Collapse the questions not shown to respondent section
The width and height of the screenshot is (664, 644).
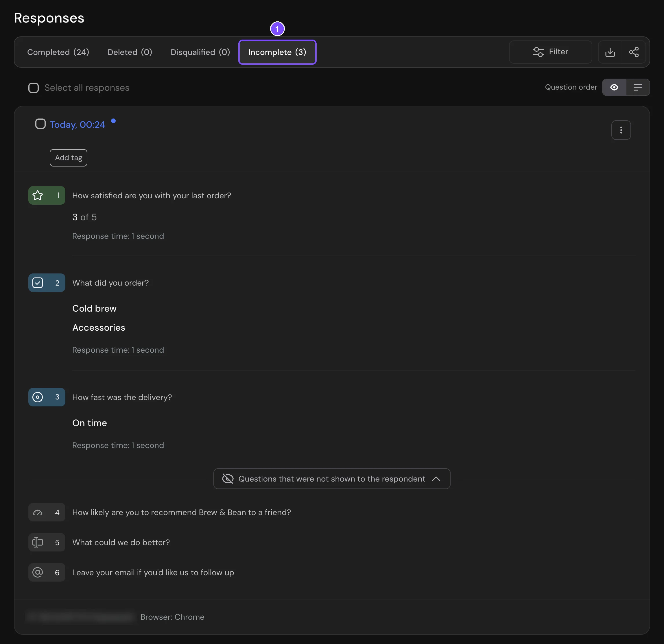[x=332, y=479]
